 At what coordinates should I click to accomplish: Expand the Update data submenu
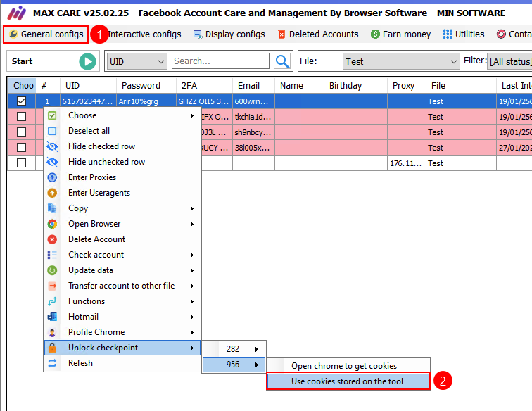pos(122,270)
